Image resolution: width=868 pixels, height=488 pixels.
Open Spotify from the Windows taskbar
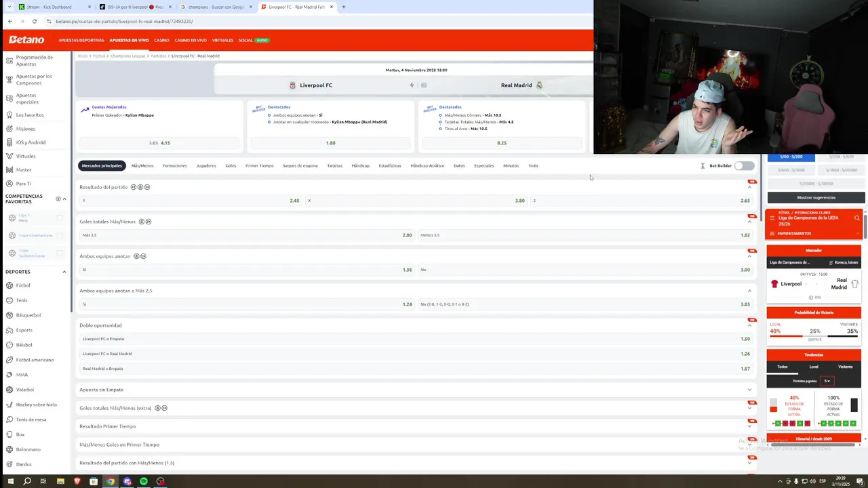tap(144, 481)
